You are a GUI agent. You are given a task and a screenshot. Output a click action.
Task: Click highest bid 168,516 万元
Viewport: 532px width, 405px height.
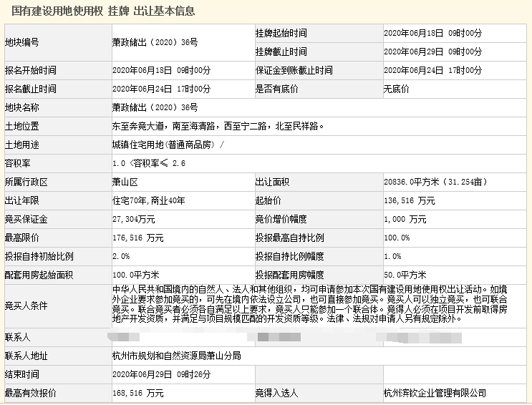138,394
